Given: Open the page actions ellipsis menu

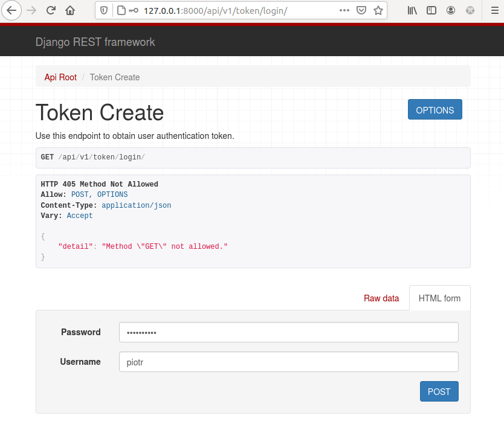Looking at the screenshot, I should point(344,10).
